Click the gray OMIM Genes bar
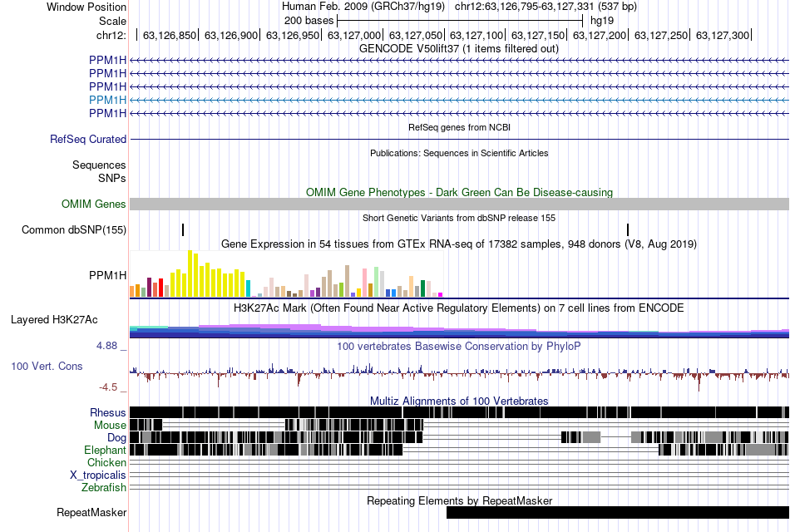 [x=460, y=204]
